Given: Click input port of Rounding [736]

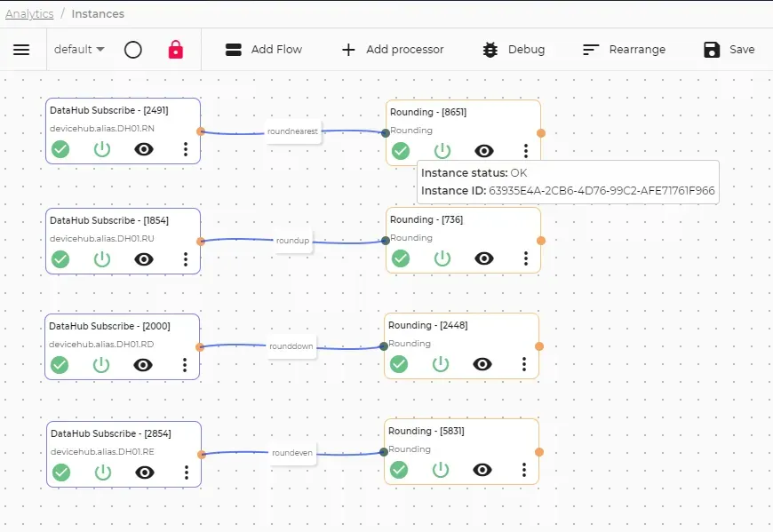Looking at the screenshot, I should pos(386,241).
